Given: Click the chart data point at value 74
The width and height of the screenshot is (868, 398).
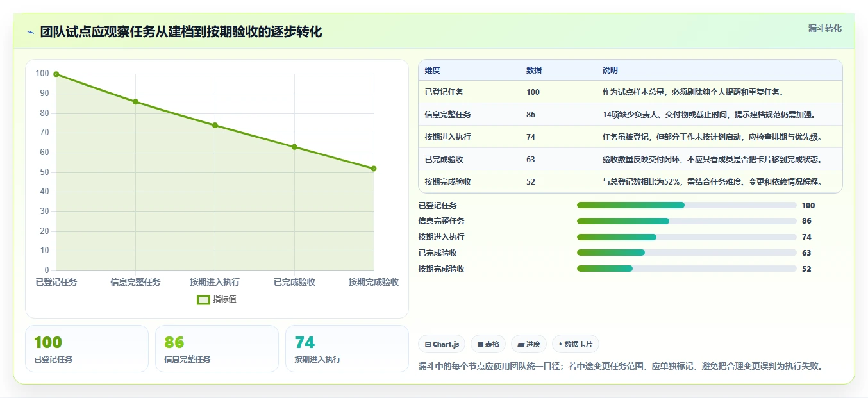Looking at the screenshot, I should tap(215, 125).
